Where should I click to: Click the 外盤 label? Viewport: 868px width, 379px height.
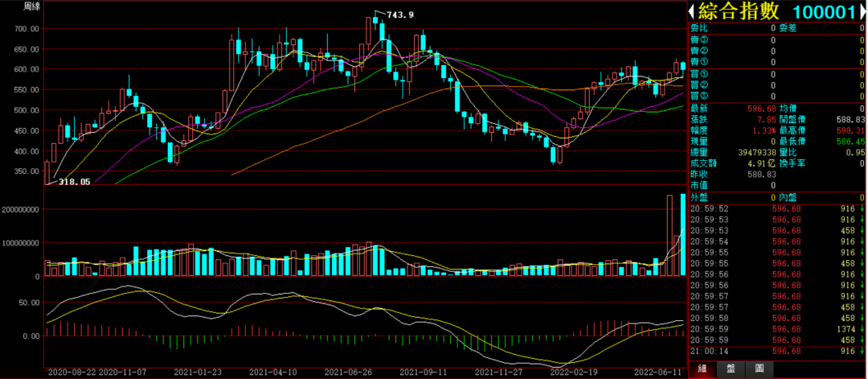click(x=698, y=196)
